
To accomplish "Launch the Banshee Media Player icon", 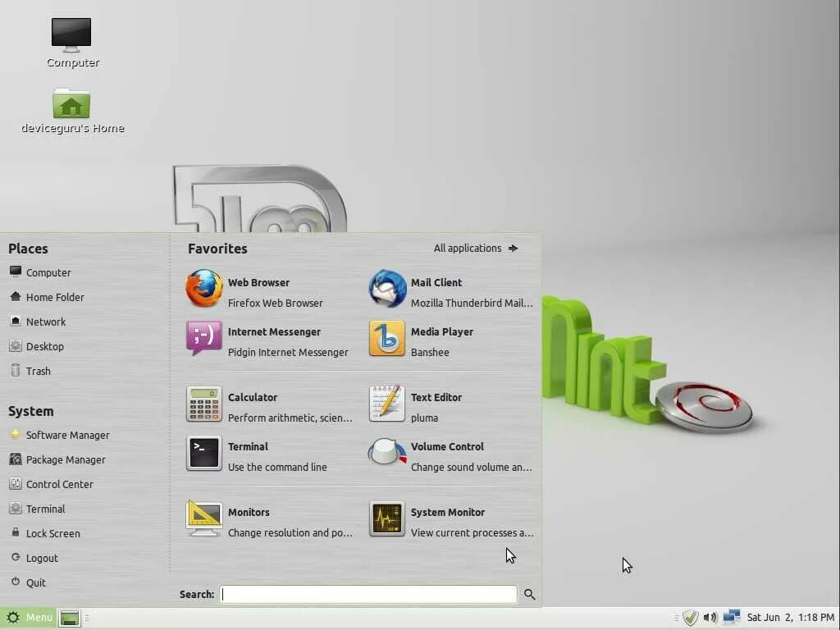I will coord(387,339).
